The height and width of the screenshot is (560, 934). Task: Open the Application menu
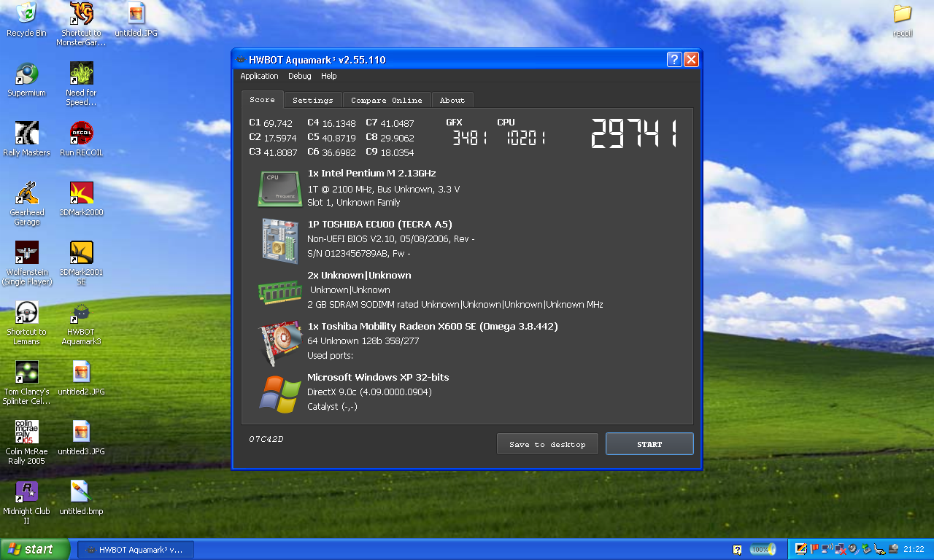[x=259, y=76]
